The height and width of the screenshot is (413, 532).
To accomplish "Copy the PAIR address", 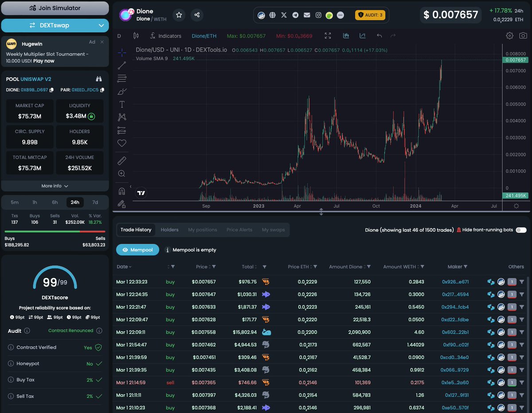I will [102, 90].
